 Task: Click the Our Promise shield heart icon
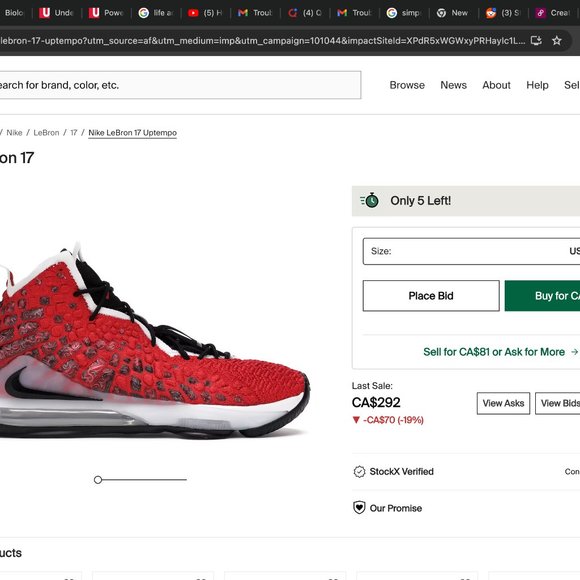(359, 508)
